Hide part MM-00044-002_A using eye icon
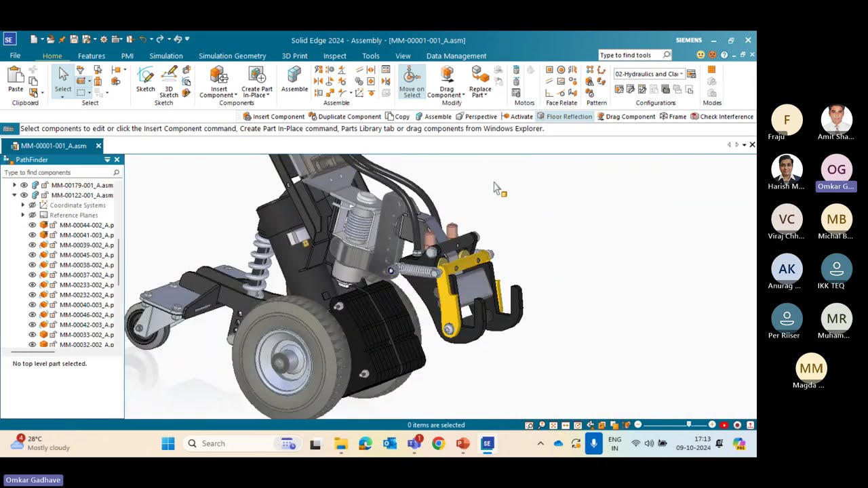The width and height of the screenshot is (868, 488). coord(32,225)
